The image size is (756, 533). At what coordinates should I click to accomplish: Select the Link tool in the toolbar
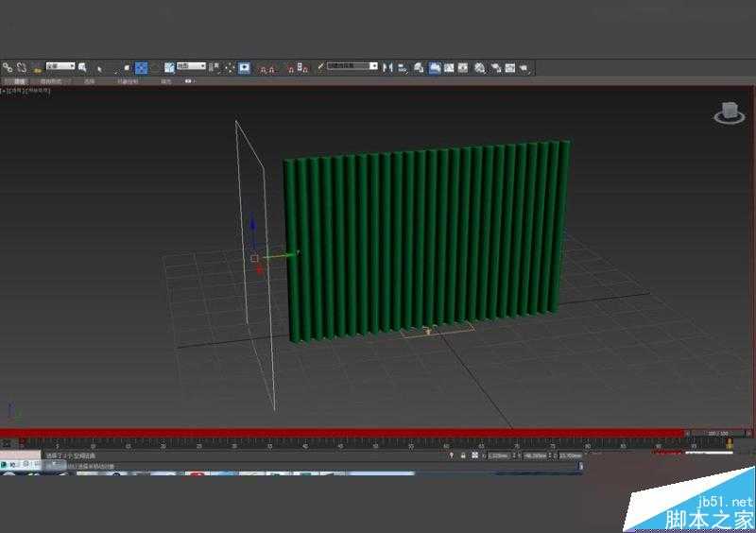(x=7, y=67)
